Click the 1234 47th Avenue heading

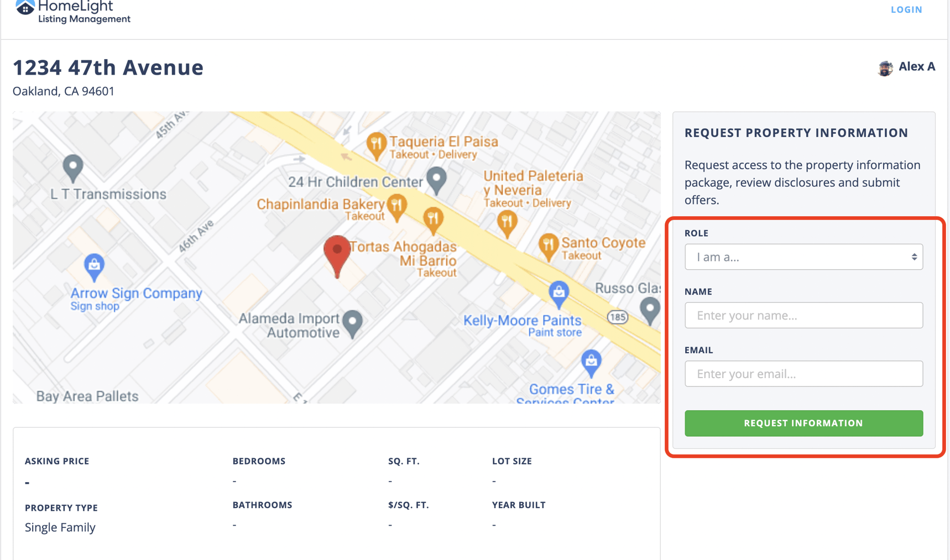pyautogui.click(x=108, y=67)
